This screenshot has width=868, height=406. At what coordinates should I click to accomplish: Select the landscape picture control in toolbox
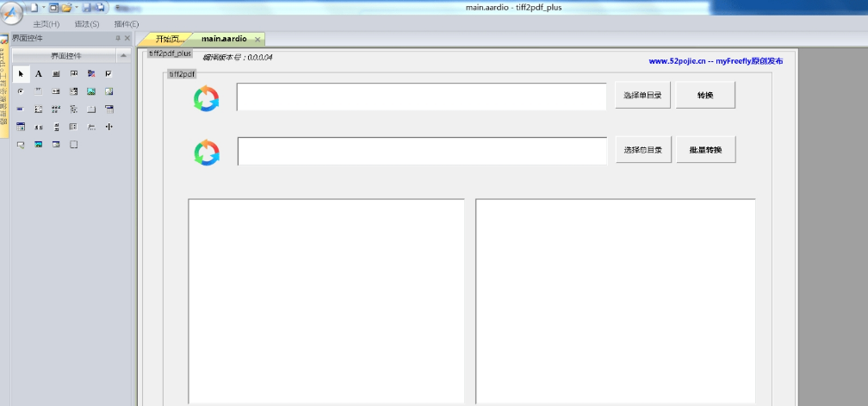[x=91, y=91]
